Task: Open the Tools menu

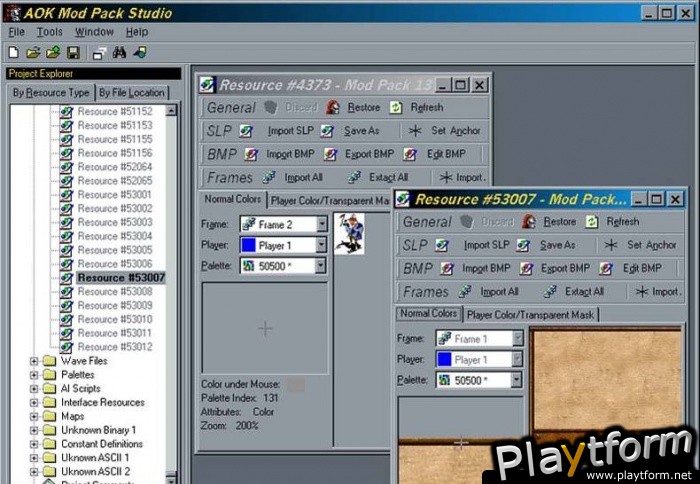Action: point(50,32)
